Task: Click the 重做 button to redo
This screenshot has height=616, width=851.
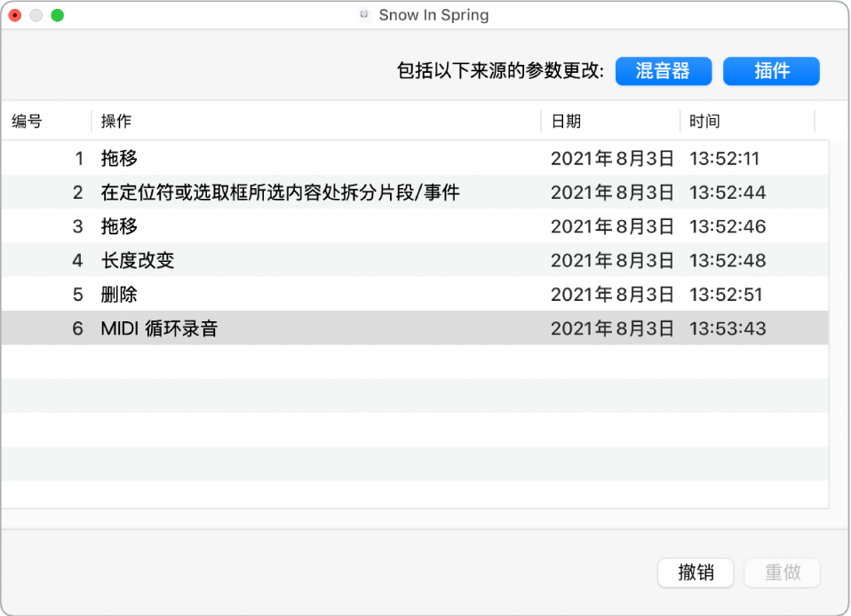Action: pos(782,573)
